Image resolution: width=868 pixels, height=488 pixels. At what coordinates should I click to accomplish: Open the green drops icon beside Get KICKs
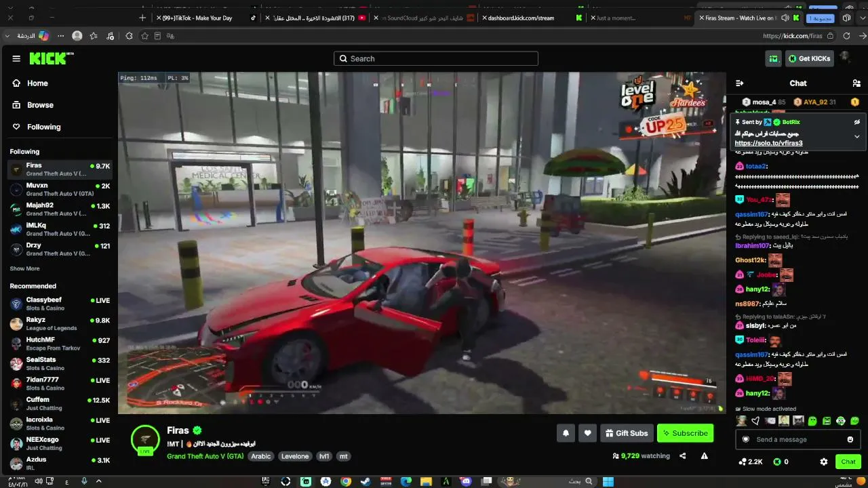tap(774, 59)
